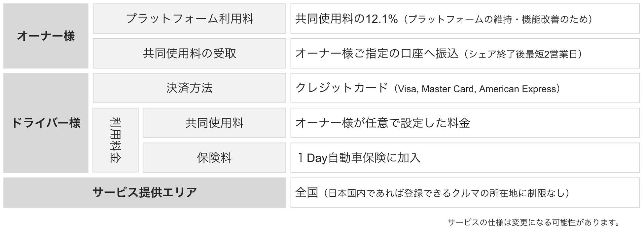This screenshot has height=237, width=644.
Task: Click the 共同使用料の12.1% fee text
Action: point(346,19)
